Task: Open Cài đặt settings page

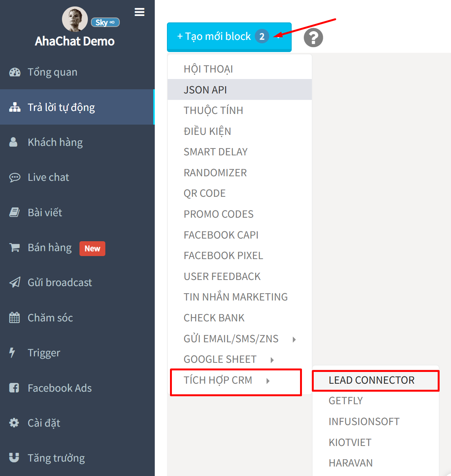Action: pyautogui.click(x=77, y=423)
